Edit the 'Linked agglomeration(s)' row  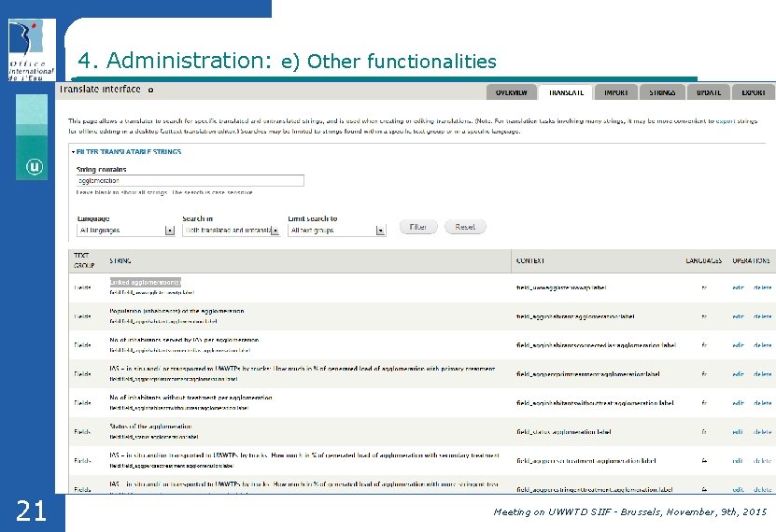(738, 287)
